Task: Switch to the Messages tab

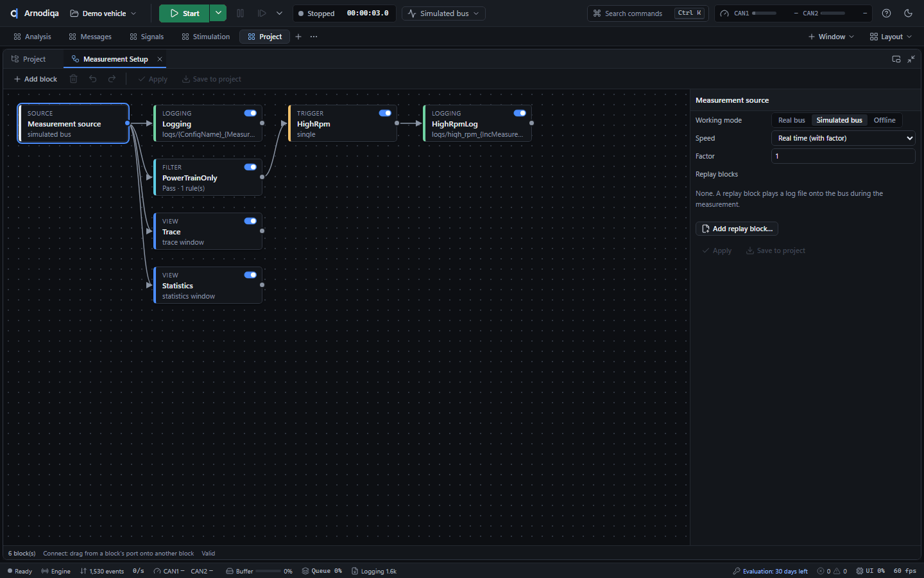Action: point(90,37)
